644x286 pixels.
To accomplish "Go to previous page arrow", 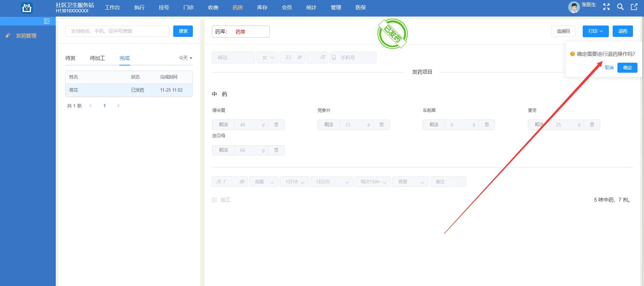I will [91, 106].
